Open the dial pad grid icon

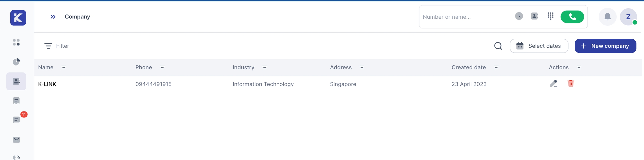pos(550,16)
